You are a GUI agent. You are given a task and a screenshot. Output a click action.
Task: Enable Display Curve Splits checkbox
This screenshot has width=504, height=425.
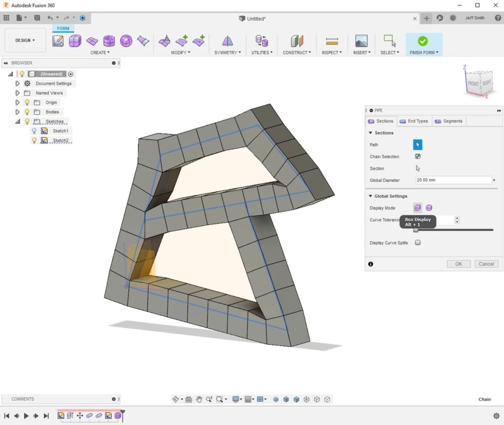[x=418, y=243]
